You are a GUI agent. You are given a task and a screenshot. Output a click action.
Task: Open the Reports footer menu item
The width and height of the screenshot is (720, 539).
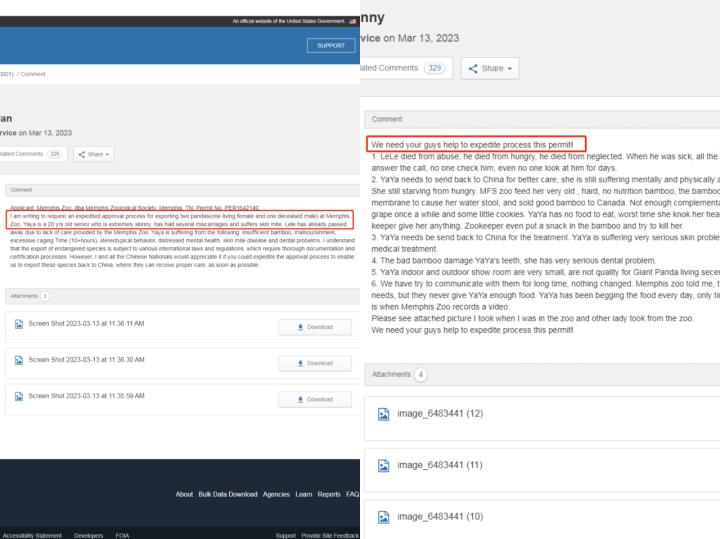pyautogui.click(x=329, y=494)
